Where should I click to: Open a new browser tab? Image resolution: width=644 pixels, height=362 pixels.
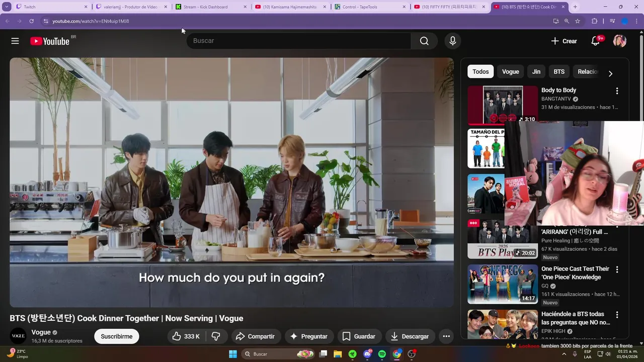(575, 7)
